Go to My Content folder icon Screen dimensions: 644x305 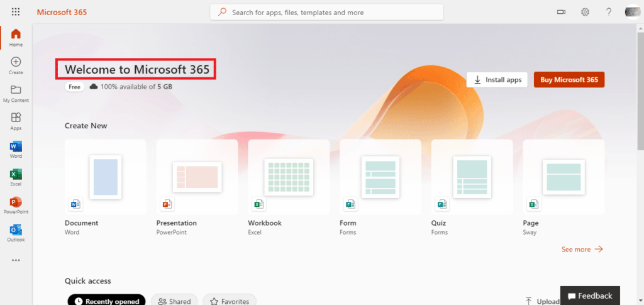(16, 91)
